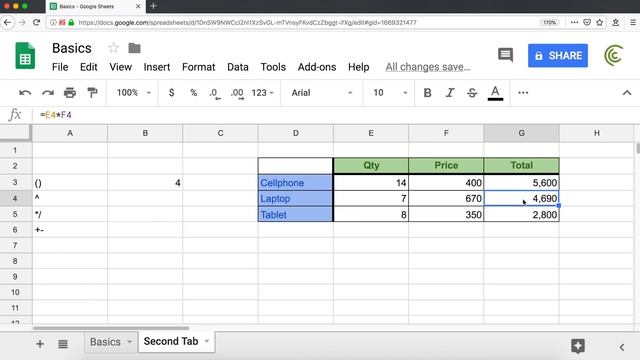Viewport: 640px width, 360px height.
Task: Click the Price header cell
Action: (446, 165)
